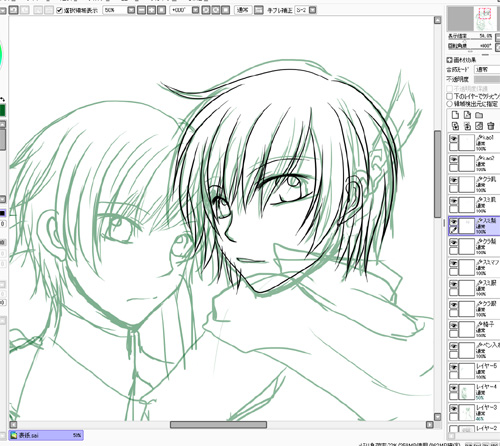Toggle the eye on レイヤー3
This screenshot has height=446, width=500.
point(453,408)
